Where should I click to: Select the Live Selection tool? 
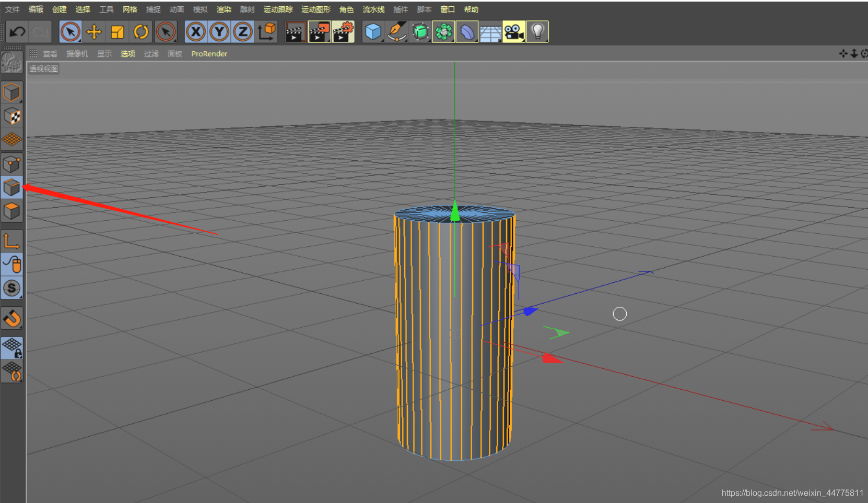tap(71, 32)
